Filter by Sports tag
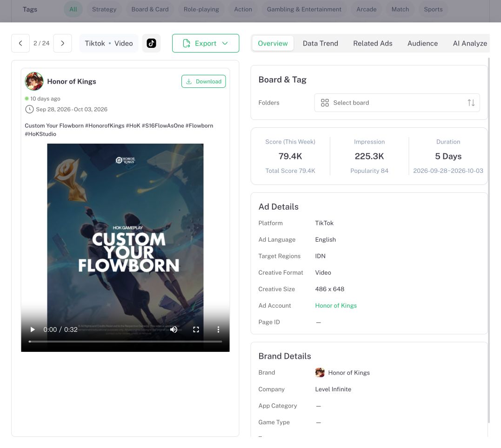Screen dimensions: 501x448 pyautogui.click(x=433, y=9)
